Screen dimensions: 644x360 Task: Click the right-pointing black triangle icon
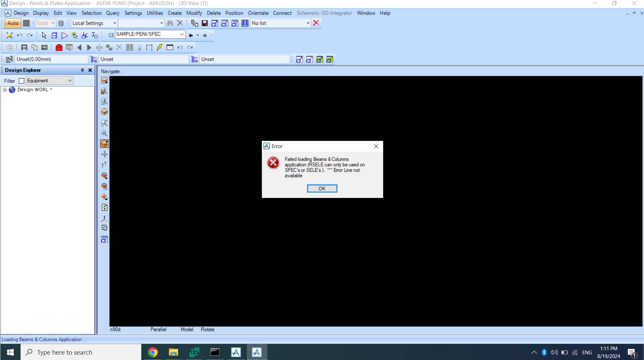tap(89, 47)
